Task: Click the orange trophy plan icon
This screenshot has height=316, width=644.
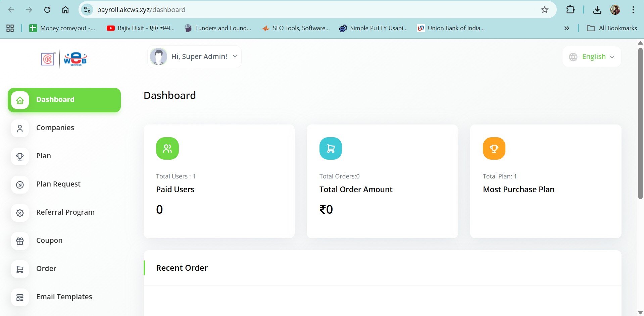Action: (494, 148)
